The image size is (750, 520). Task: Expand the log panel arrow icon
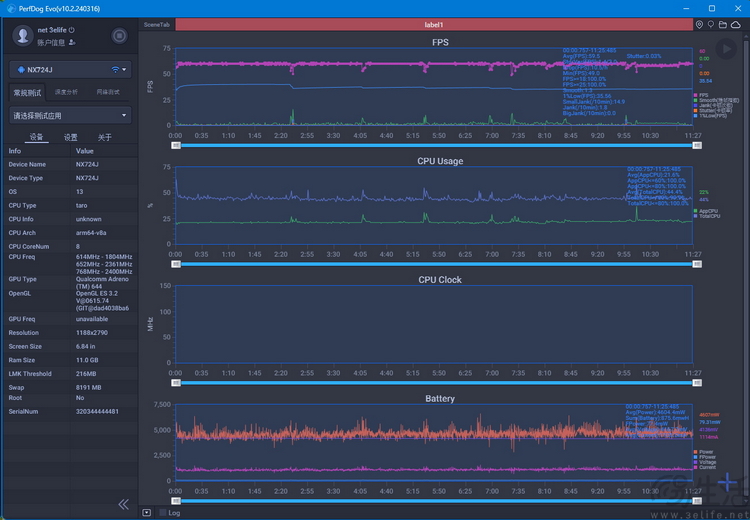coord(147,513)
